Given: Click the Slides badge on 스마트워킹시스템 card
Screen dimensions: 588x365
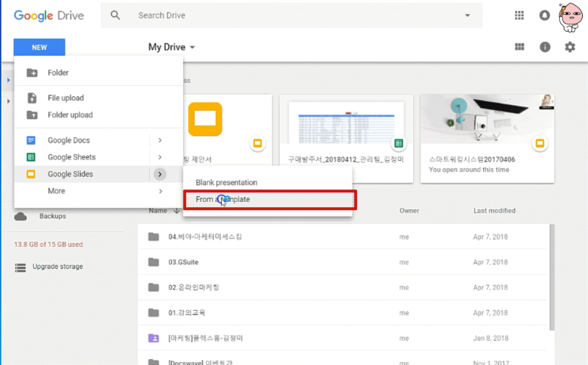Looking at the screenshot, I should coord(539,143).
